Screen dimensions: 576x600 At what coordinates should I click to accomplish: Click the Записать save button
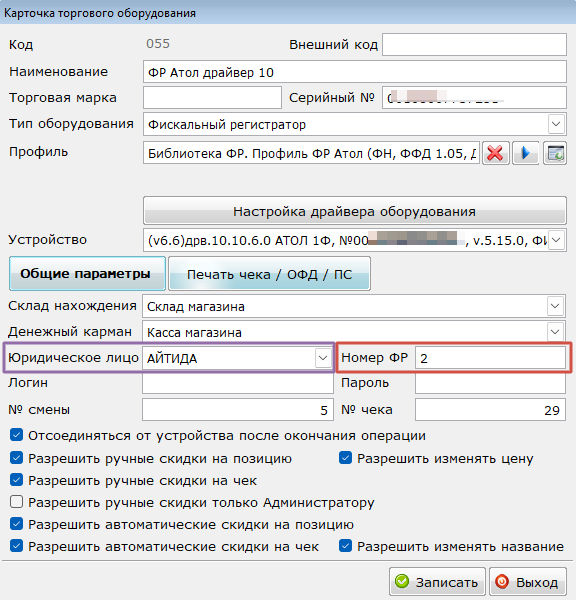[437, 582]
